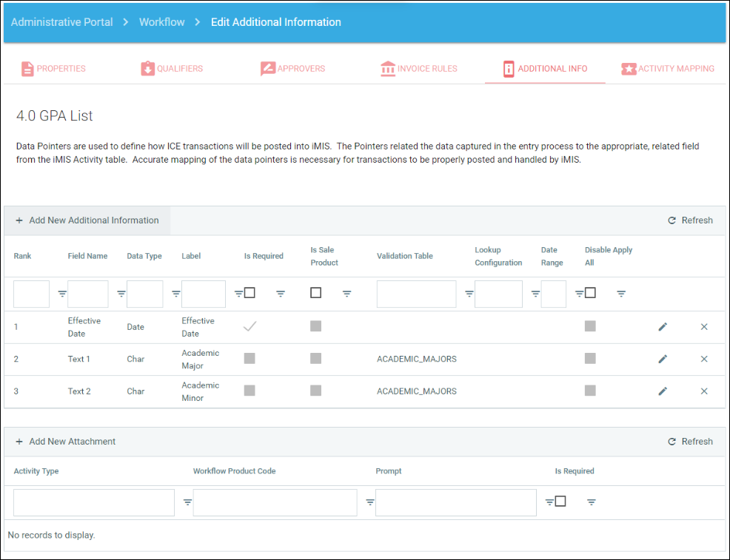
Task: Click the pencil edit icon for Effective Date row
Action: [x=663, y=327]
